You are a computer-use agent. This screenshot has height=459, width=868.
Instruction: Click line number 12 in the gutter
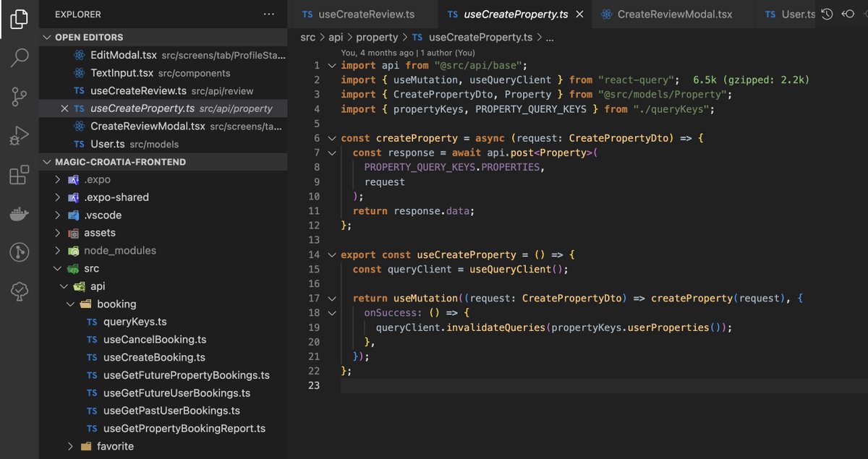(313, 225)
